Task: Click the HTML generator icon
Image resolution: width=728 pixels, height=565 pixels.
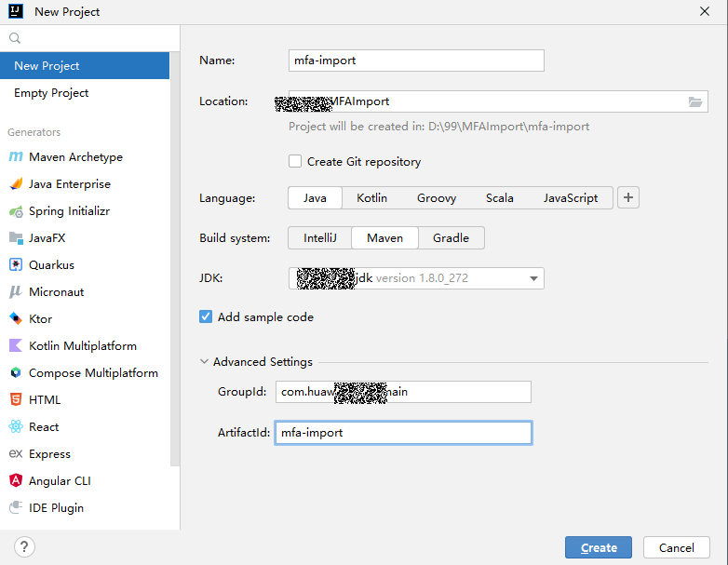Action: pyautogui.click(x=15, y=400)
